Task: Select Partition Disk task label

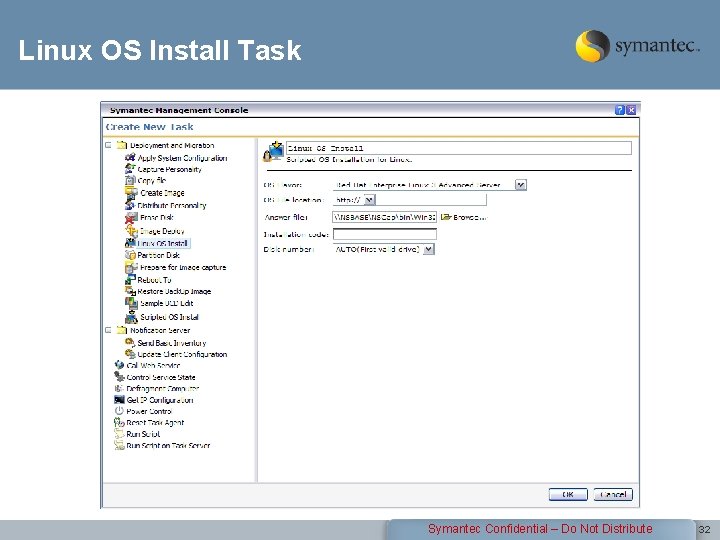Action: pos(158,255)
